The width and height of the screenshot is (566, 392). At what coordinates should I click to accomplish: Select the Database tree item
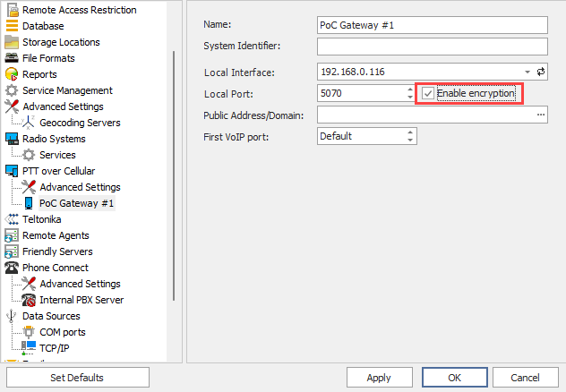43,26
